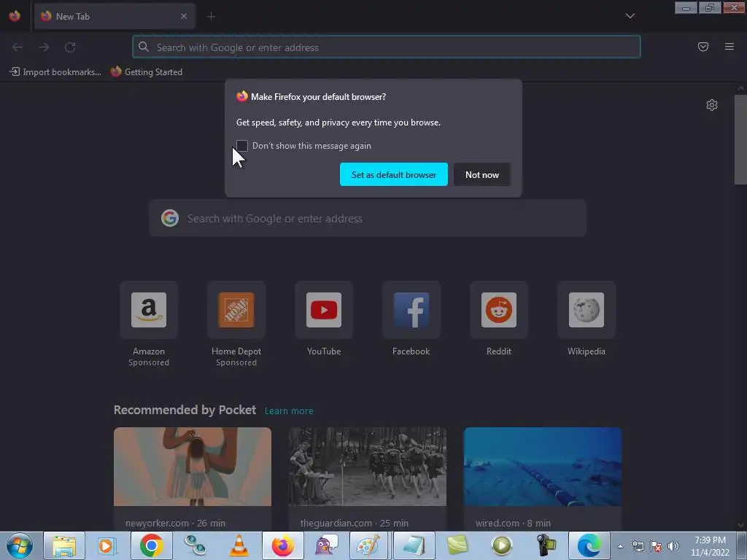
Task: Click the Google search box on page
Action: [x=368, y=218]
